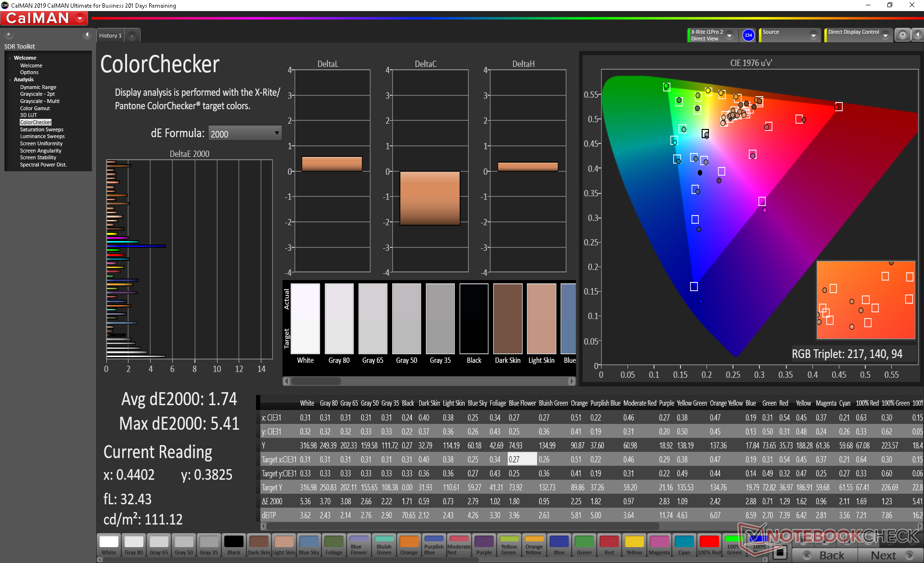The height and width of the screenshot is (563, 924).
Task: Open the X-Rite i1Pro 2 meter dropdown
Action: tap(729, 36)
